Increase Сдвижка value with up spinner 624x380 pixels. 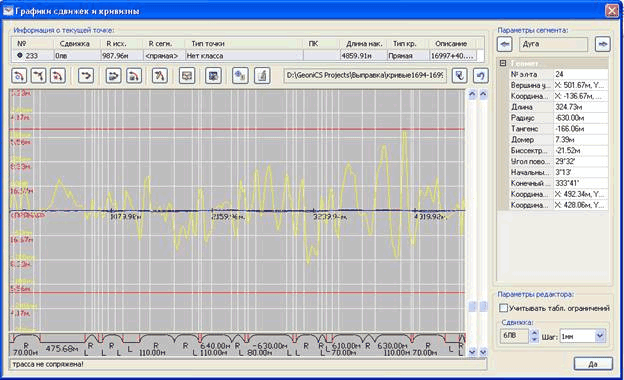click(x=534, y=333)
